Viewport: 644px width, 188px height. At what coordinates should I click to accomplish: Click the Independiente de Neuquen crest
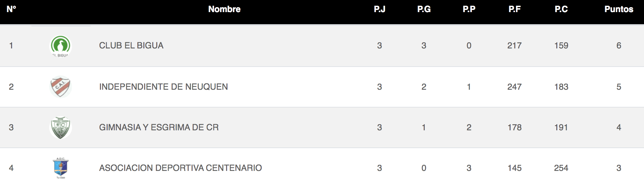coord(61,87)
